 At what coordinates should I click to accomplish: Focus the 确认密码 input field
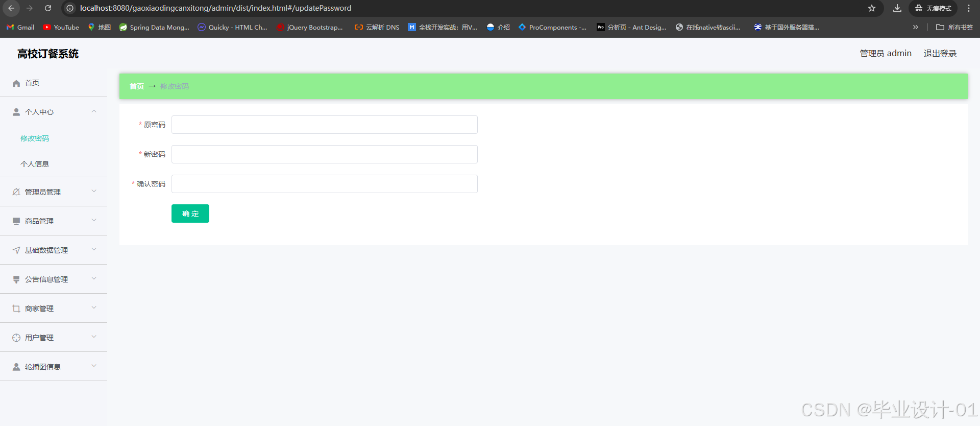point(325,184)
